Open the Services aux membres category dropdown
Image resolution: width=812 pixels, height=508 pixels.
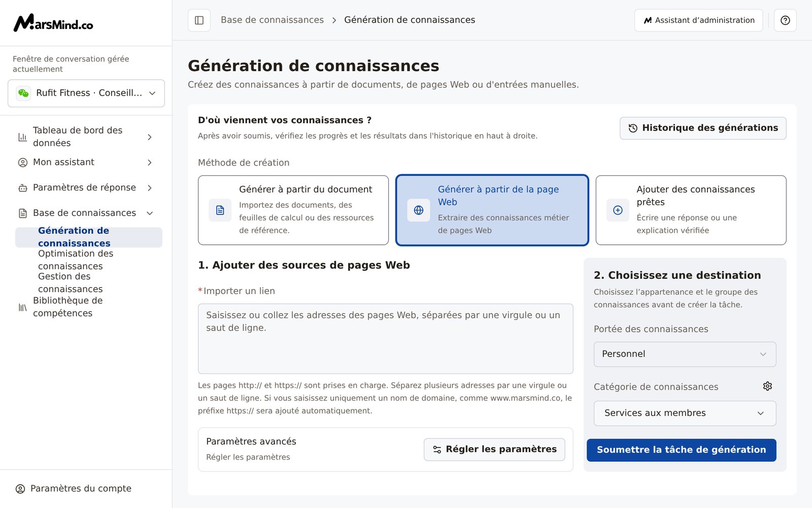pyautogui.click(x=685, y=414)
